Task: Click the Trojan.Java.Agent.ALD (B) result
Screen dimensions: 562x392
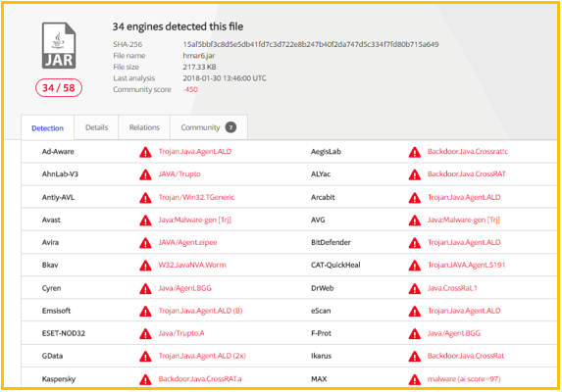Action: 200,311
